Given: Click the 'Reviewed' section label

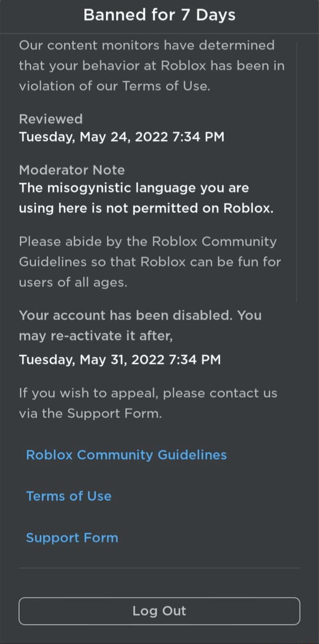Looking at the screenshot, I should (50, 119).
